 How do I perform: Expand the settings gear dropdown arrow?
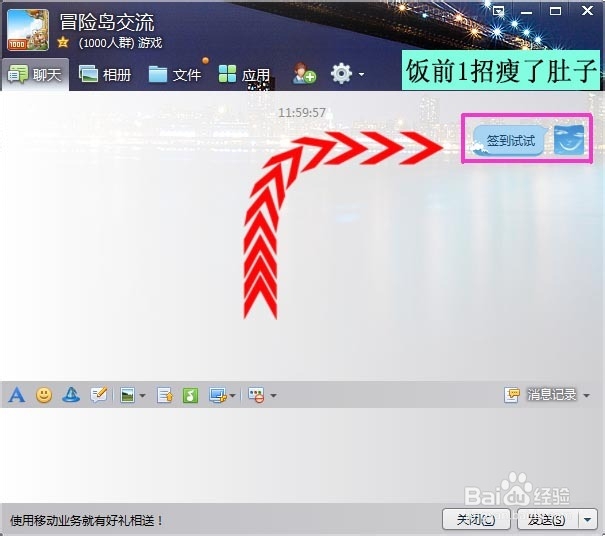[x=361, y=74]
